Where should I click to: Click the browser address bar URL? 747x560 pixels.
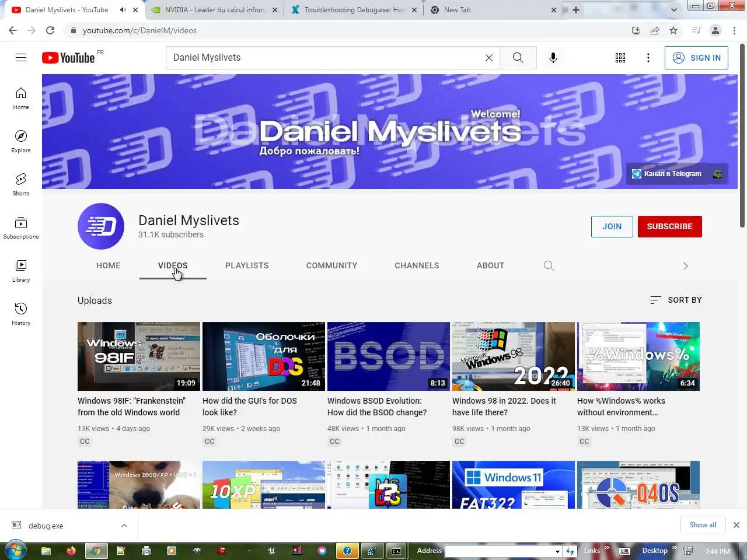point(139,30)
